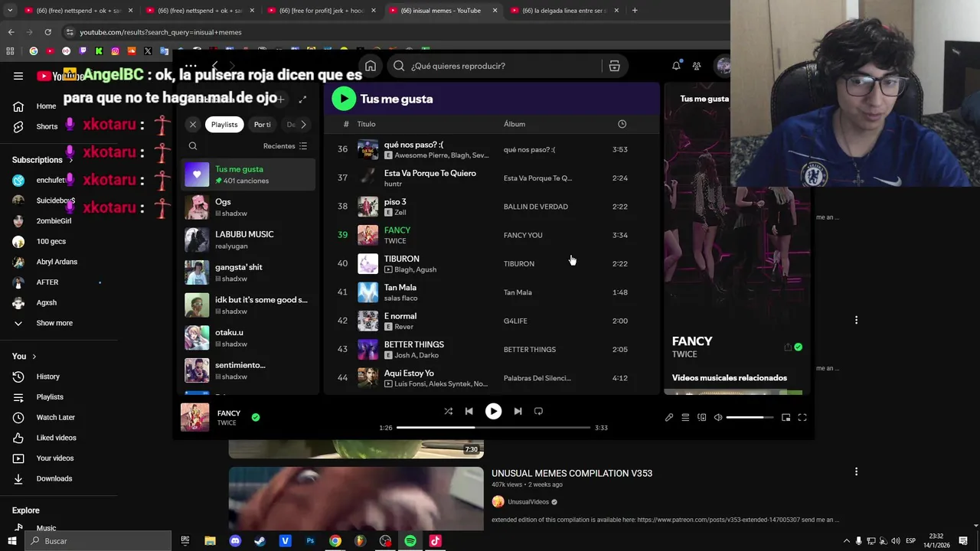Screen dimensions: 980x551
Task: Open Connect to a device icon
Action: [x=701, y=417]
